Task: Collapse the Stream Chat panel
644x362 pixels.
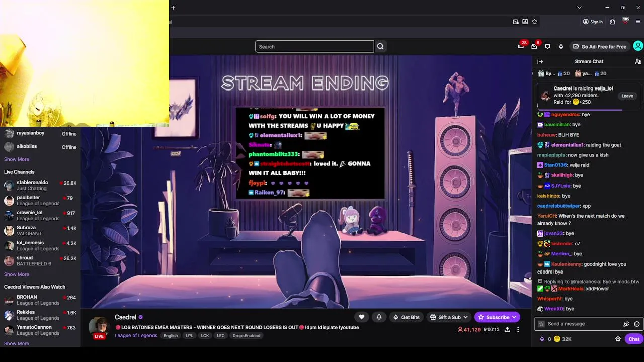Action: point(540,62)
